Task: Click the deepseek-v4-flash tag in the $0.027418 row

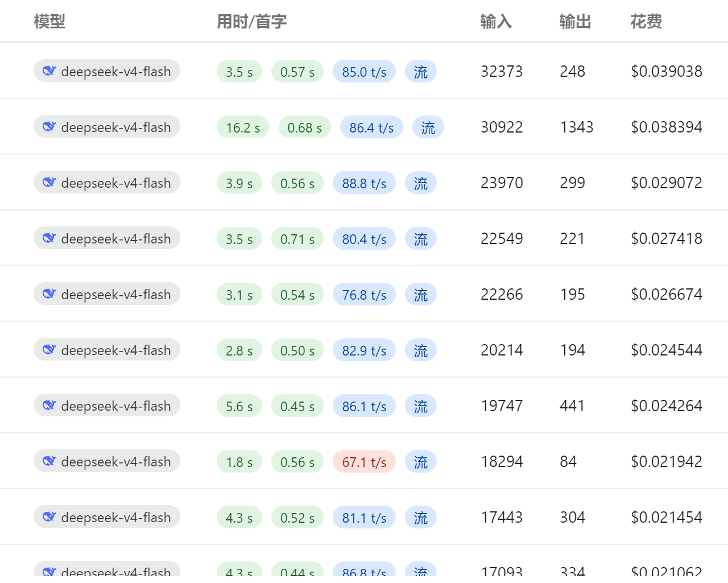Action: pyautogui.click(x=107, y=238)
